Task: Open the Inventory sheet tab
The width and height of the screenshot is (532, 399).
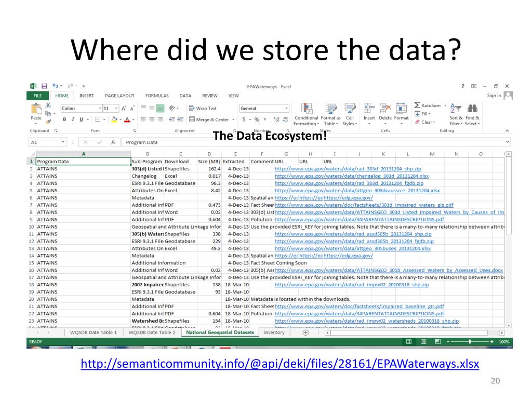Action: click(274, 332)
